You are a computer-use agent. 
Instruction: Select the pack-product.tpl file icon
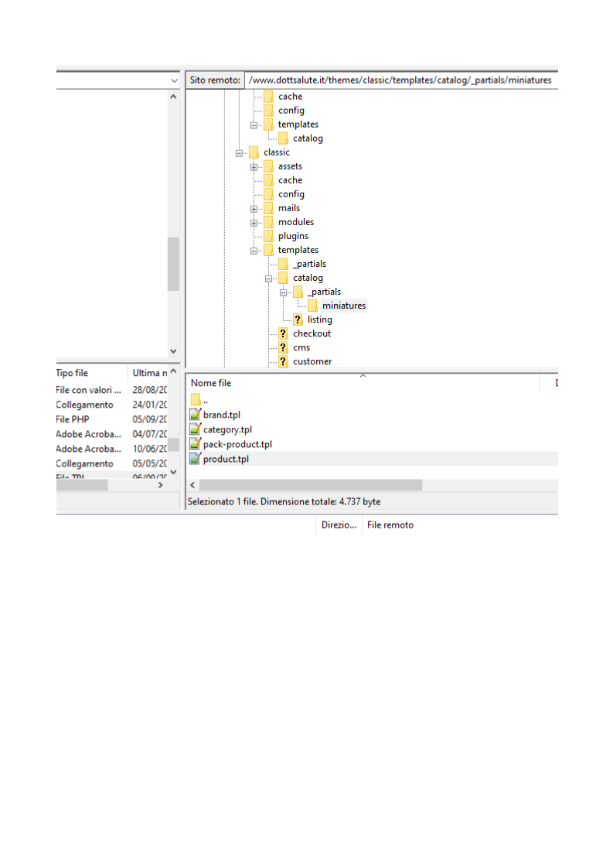pos(195,444)
